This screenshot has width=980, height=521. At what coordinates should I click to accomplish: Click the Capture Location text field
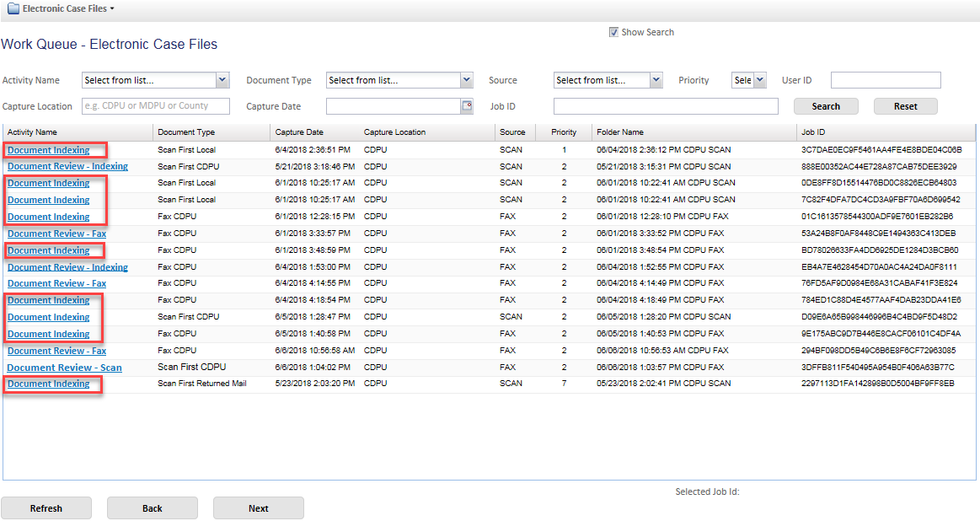pyautogui.click(x=156, y=106)
